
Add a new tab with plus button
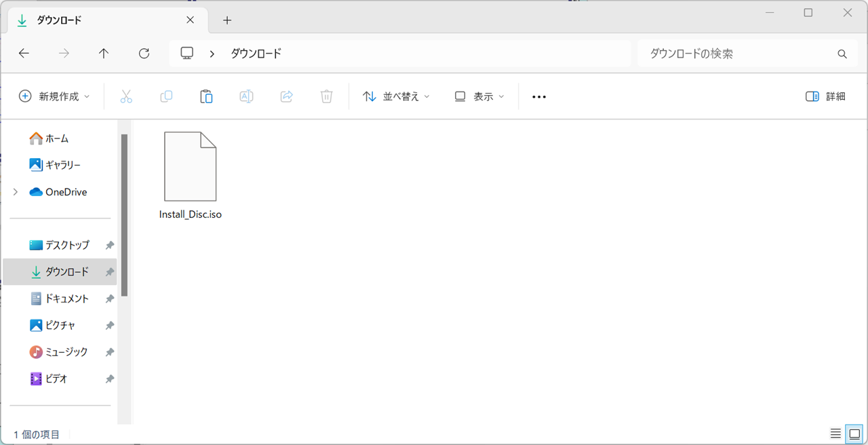click(x=227, y=20)
